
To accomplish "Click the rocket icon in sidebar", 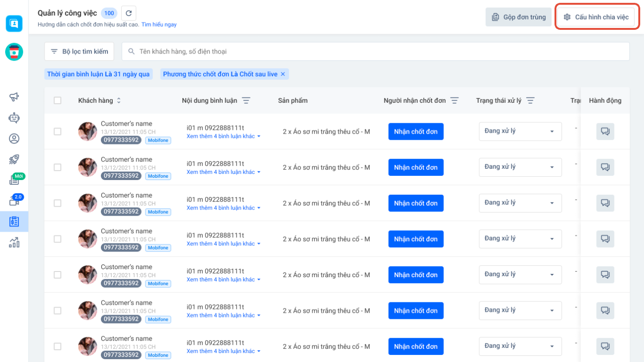I will click(14, 159).
